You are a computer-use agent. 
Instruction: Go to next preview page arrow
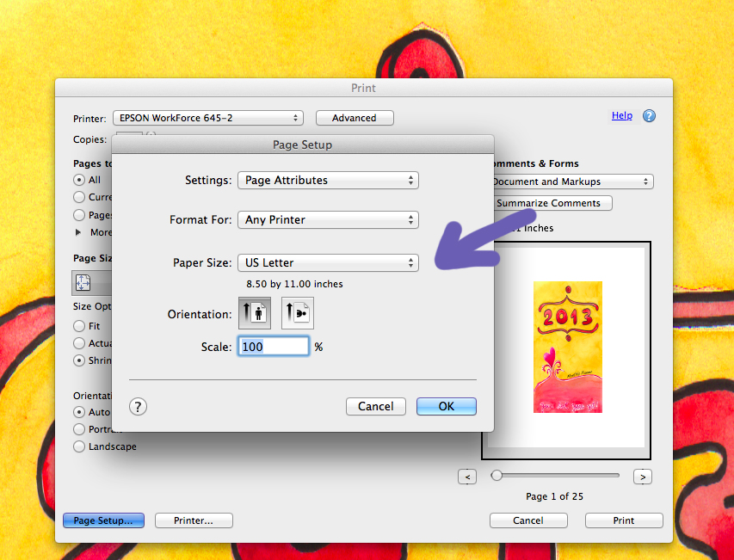(x=642, y=477)
